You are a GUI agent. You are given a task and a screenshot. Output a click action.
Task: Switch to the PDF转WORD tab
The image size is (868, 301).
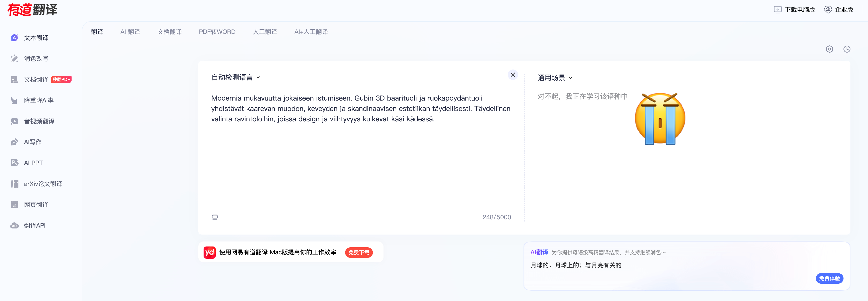(217, 32)
